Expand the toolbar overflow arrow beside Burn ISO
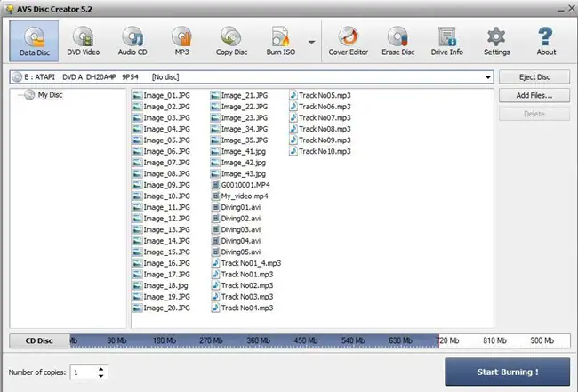This screenshot has height=392, width=578. [x=311, y=42]
